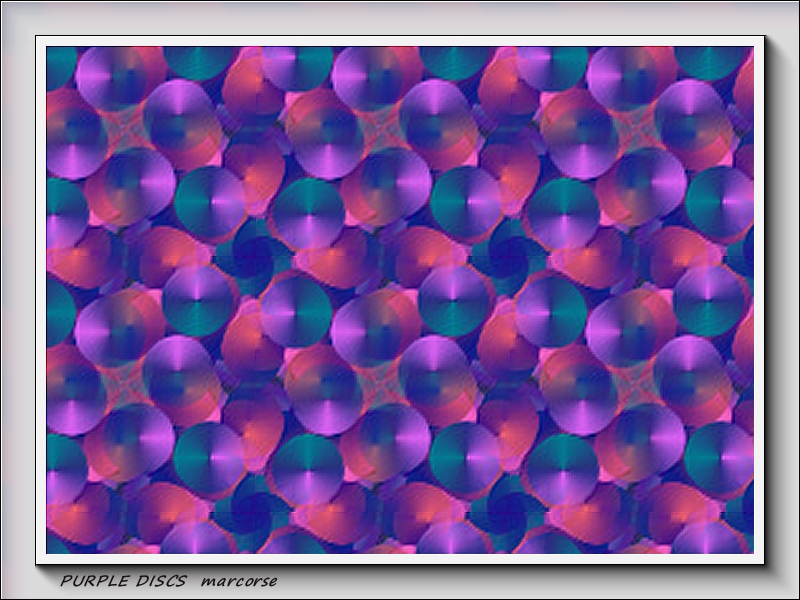Click the bottom-left corner of the white frame
Screen dimensions: 800x600
40,559
